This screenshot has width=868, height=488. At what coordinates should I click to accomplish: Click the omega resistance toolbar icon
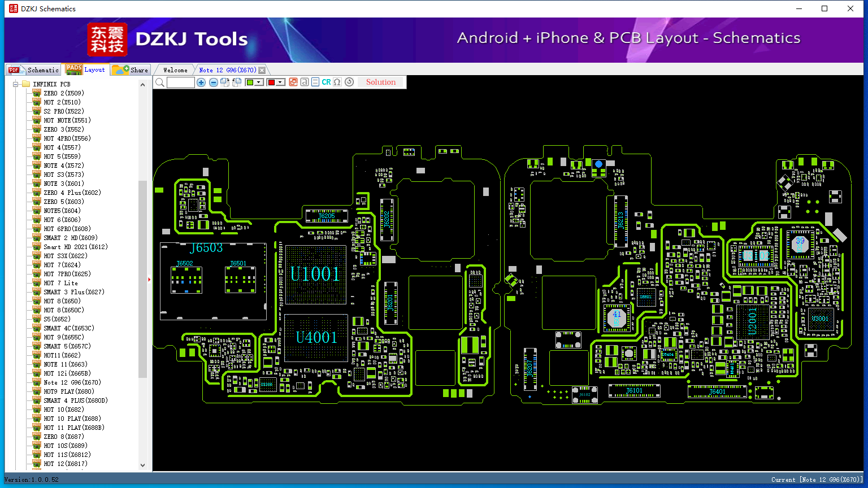[337, 82]
